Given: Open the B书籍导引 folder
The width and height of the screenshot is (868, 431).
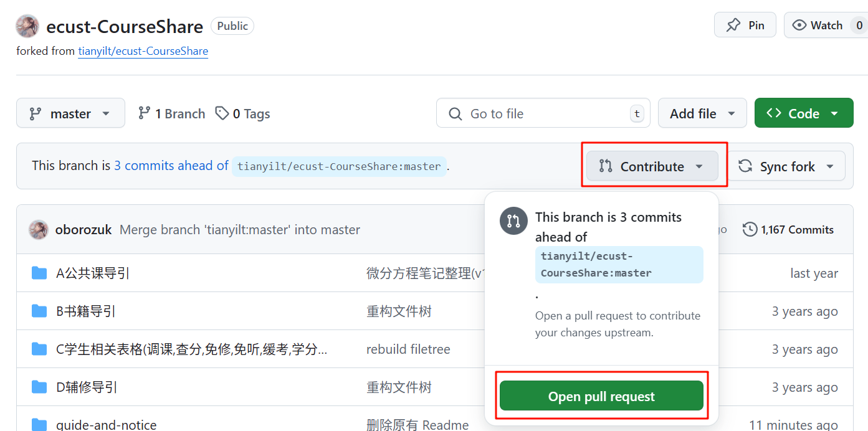Looking at the screenshot, I should point(86,311).
